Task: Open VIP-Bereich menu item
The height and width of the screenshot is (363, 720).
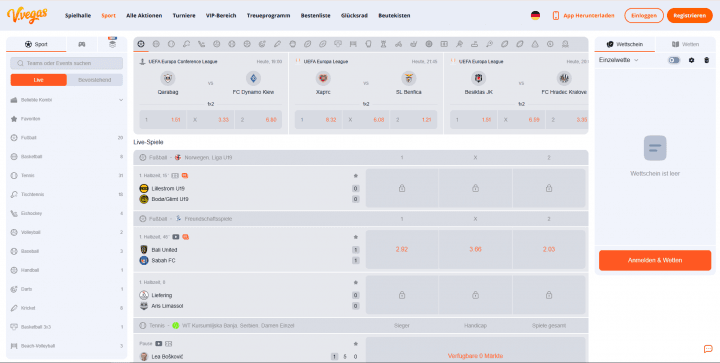Action: point(221,16)
